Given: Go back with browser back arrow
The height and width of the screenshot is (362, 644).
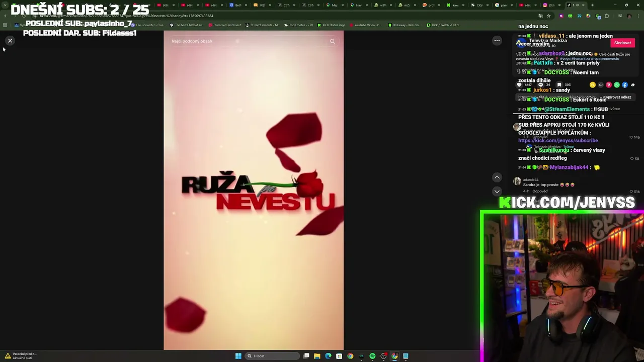Looking at the screenshot, I should (6, 16).
